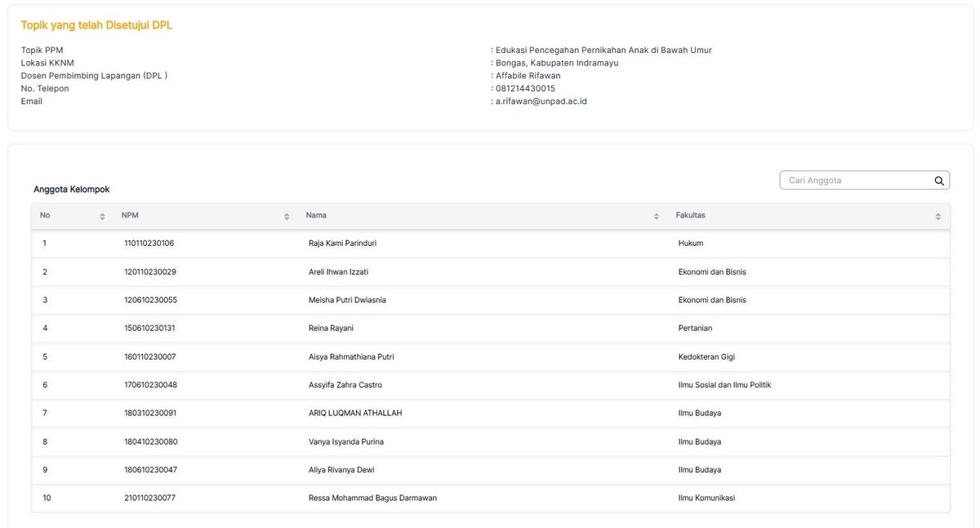Viewport: 980px width, 528px height.
Task: Click the Ilmu Sosial dan Ilmu Politik cell
Action: pyautogui.click(x=724, y=385)
